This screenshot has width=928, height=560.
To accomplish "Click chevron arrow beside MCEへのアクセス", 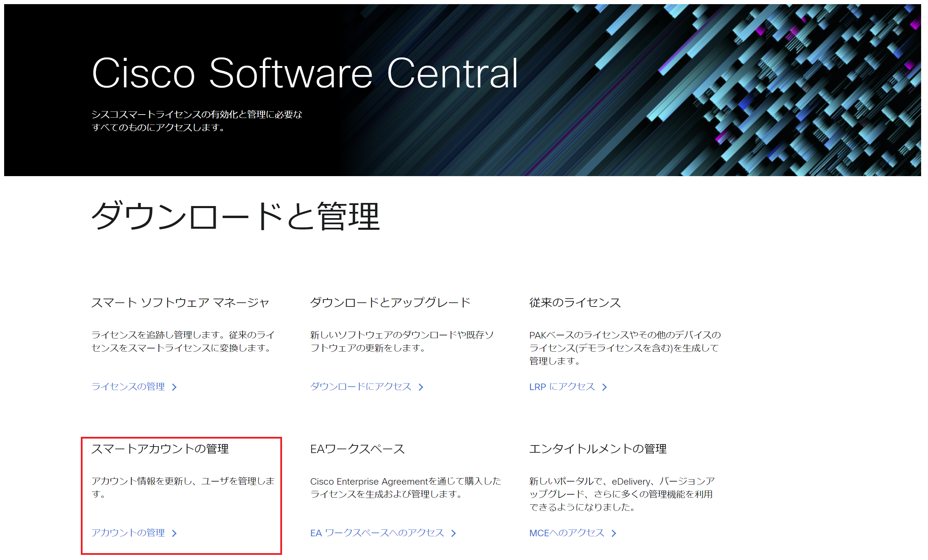I will (614, 533).
